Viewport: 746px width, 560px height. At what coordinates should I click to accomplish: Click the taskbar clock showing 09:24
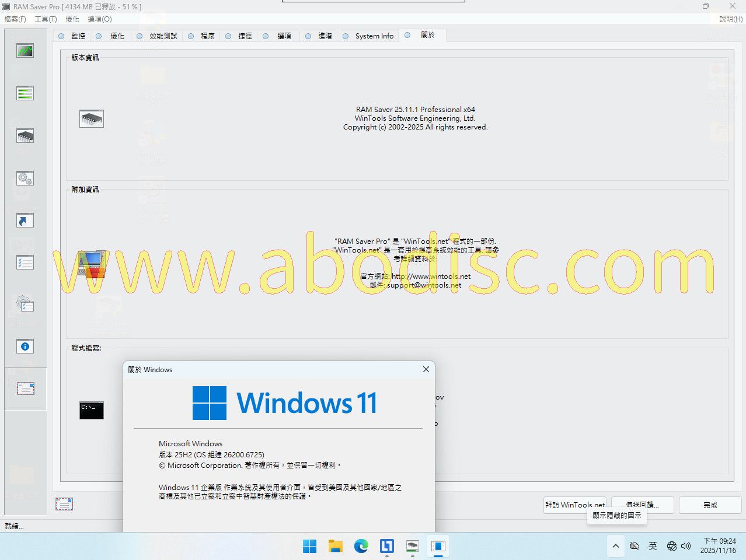pos(719,545)
